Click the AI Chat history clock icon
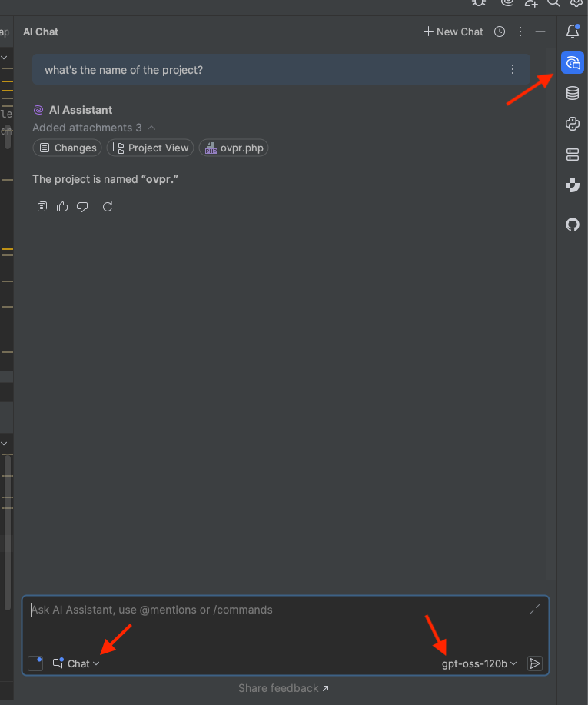The height and width of the screenshot is (705, 588). click(500, 32)
